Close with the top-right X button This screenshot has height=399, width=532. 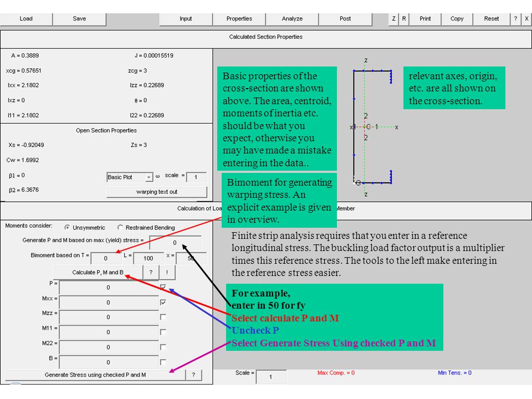pyautogui.click(x=526, y=19)
